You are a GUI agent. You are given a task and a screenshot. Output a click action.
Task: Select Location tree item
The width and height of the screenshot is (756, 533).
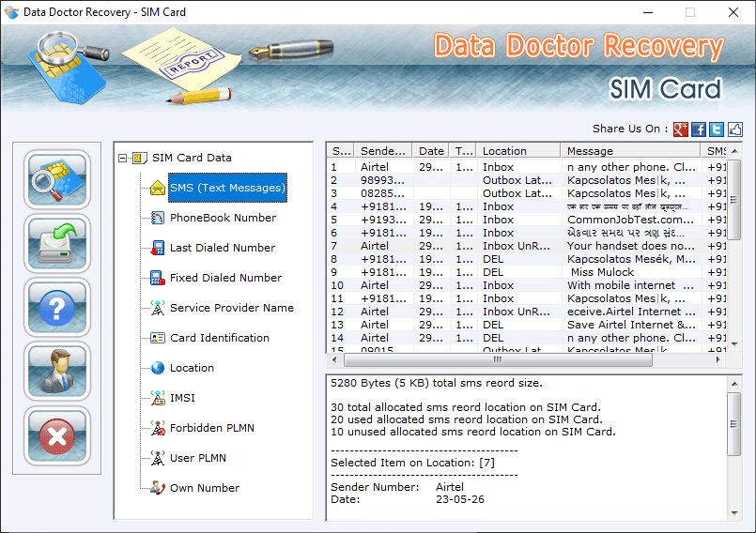[192, 368]
